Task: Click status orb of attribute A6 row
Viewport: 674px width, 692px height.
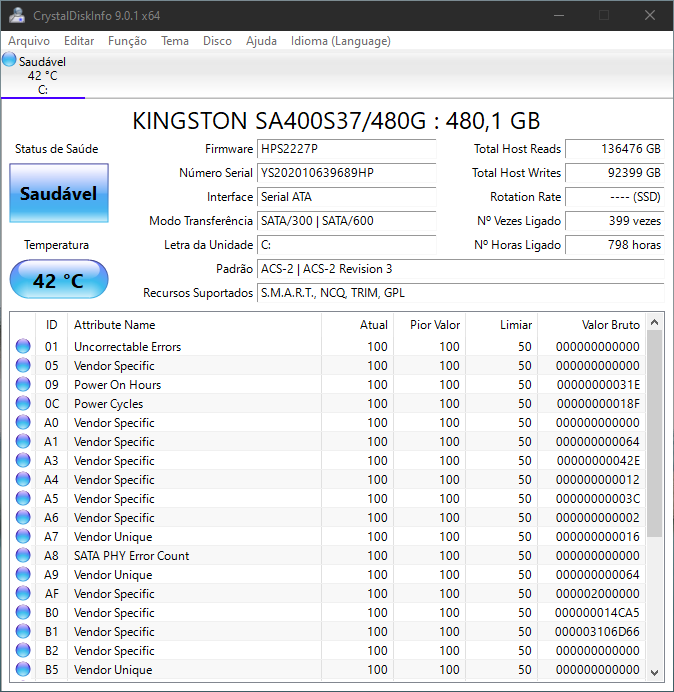Action: (23, 517)
